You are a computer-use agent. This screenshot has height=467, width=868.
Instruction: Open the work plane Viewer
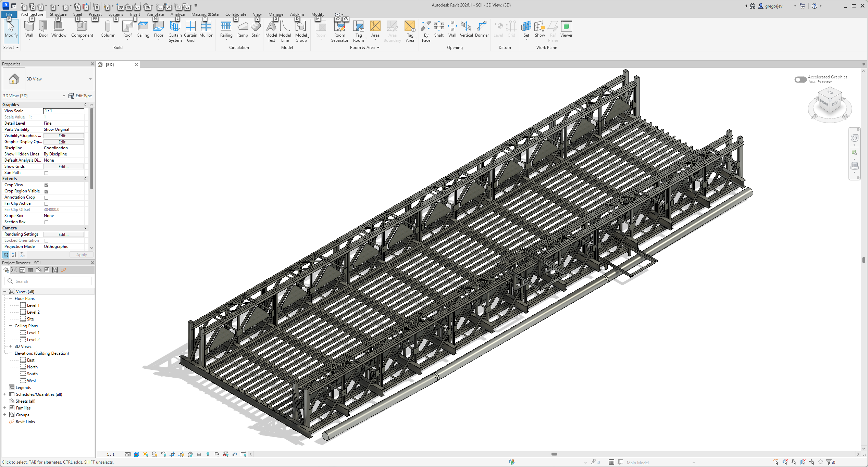(566, 29)
